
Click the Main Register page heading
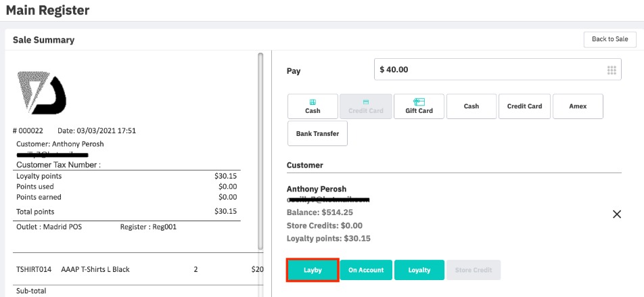[x=47, y=10]
